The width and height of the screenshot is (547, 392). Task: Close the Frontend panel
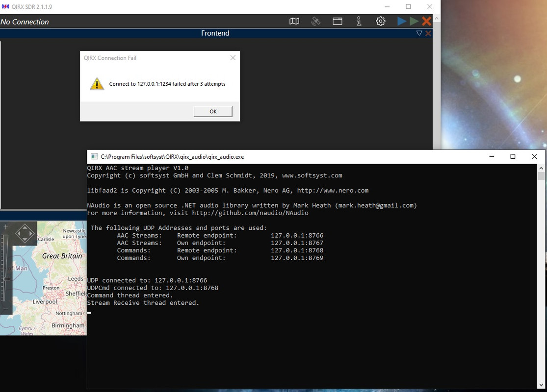pos(428,33)
